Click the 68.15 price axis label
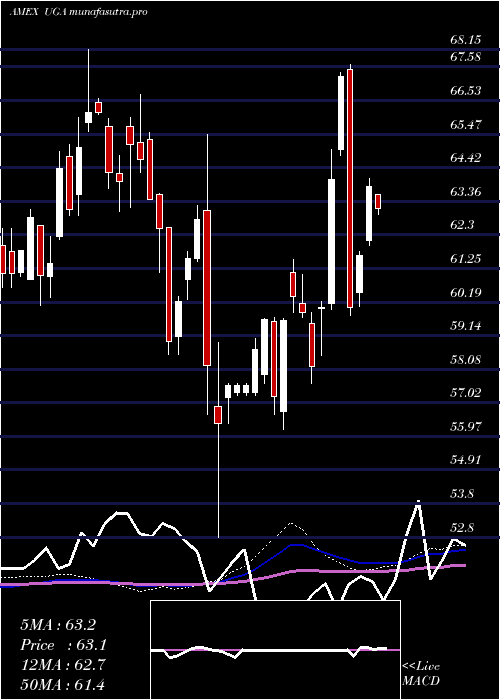The width and height of the screenshot is (500, 700). tap(466, 40)
